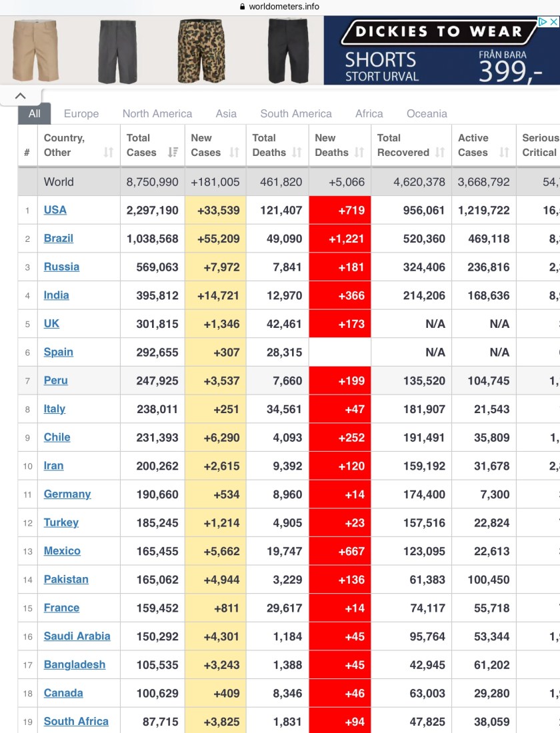Click the camouflage shorts ad thumbnail
Viewport: 560px width, 733px height.
(x=199, y=51)
